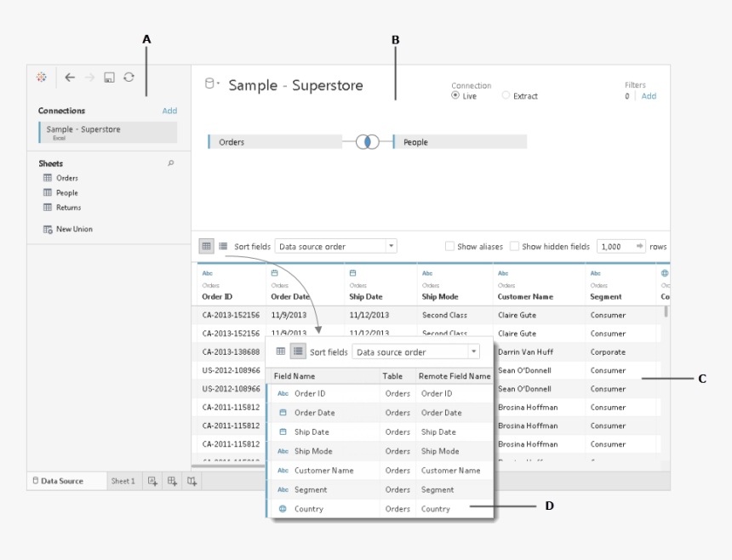Click the Table column header in inset
Screen dimensions: 732x560
[x=392, y=376]
